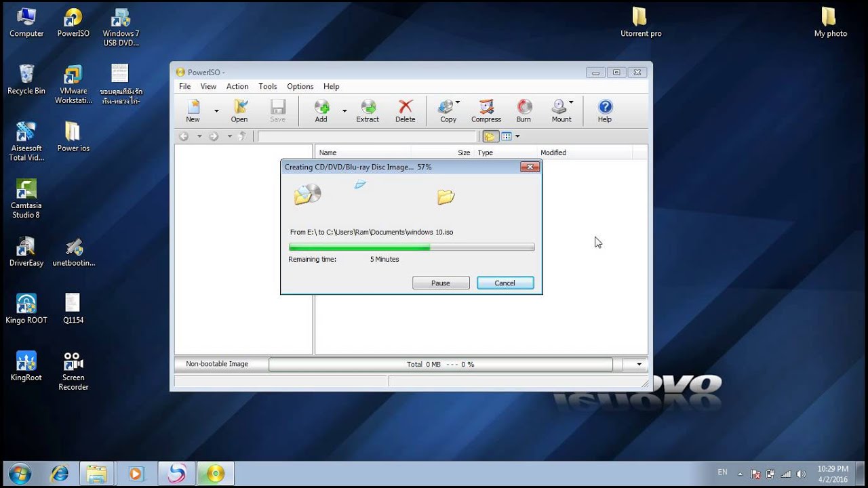The height and width of the screenshot is (488, 868).
Task: Cancel the disc image creation
Action: pos(505,283)
